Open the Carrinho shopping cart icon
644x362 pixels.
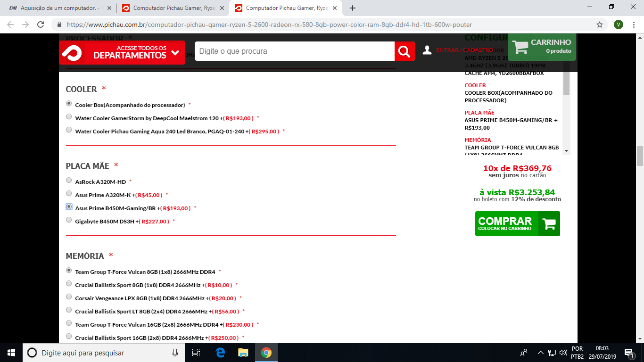(520, 47)
